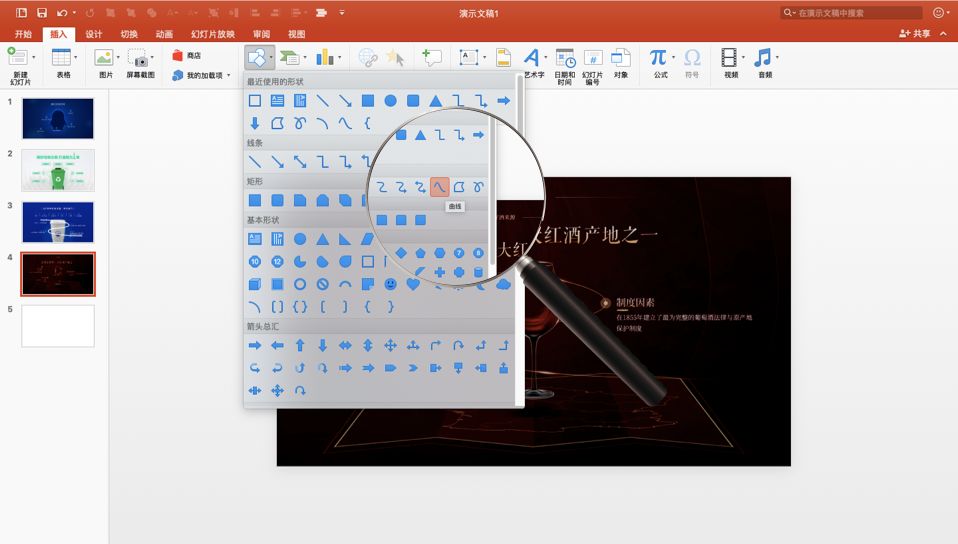Click the Video (视频) filmstrip icon
Viewport: 958px width, 544px height.
tap(729, 57)
